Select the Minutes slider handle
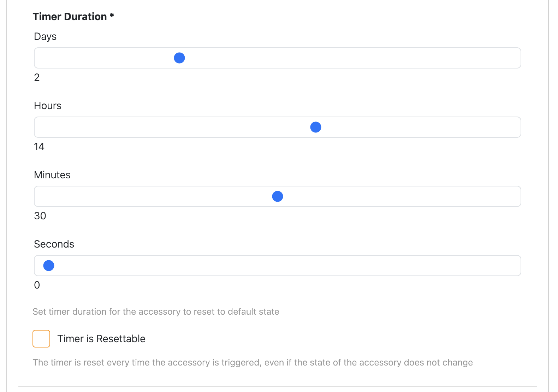 coord(278,196)
